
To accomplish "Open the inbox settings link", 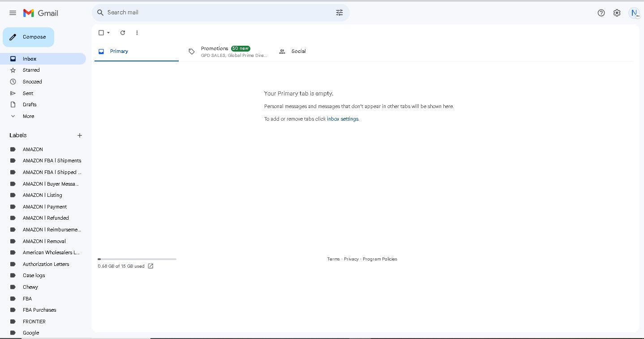I will pyautogui.click(x=343, y=119).
